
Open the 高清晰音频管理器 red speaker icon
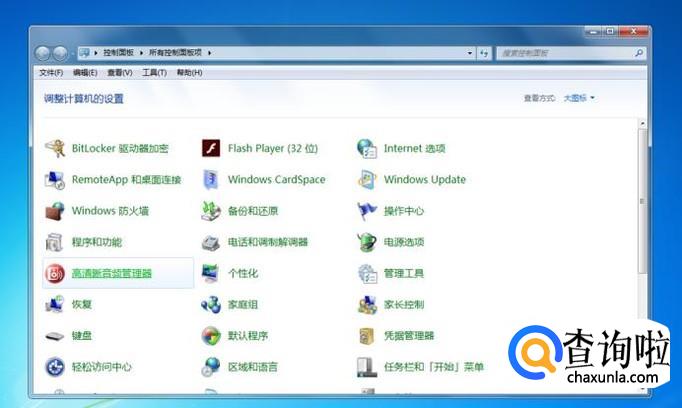tap(55, 274)
